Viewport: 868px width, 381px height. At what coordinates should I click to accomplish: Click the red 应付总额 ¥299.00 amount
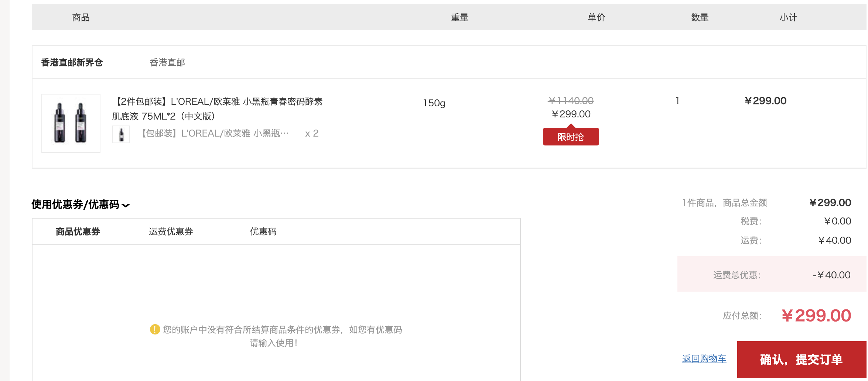pos(817,316)
